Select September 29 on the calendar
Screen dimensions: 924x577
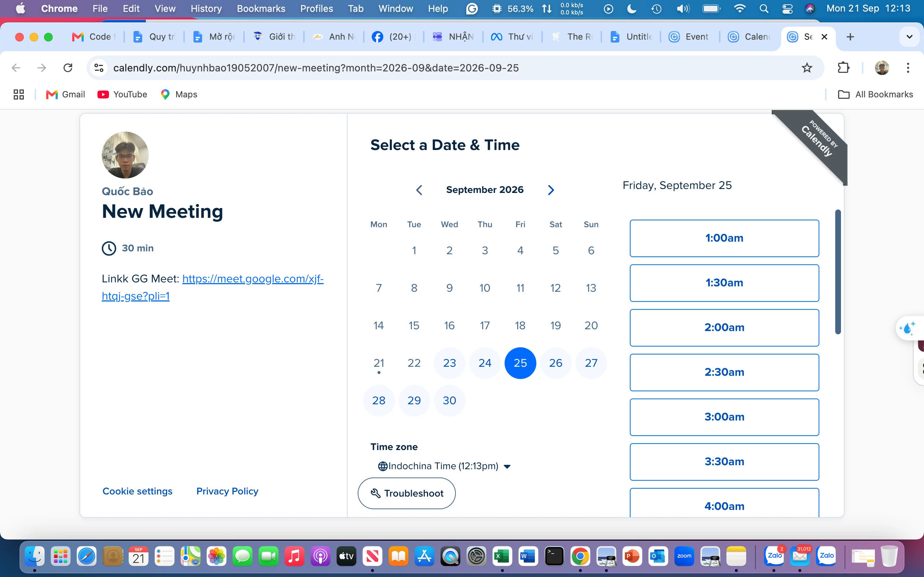tap(414, 400)
